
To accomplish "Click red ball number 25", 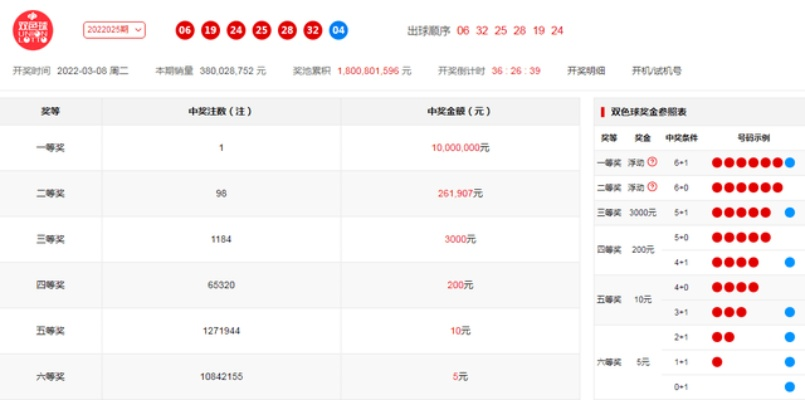I will [261, 30].
